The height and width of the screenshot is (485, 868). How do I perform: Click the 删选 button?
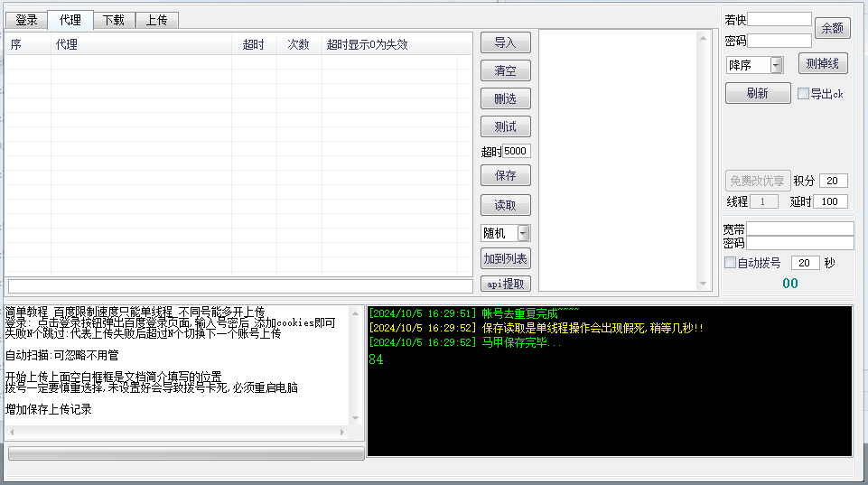click(505, 98)
